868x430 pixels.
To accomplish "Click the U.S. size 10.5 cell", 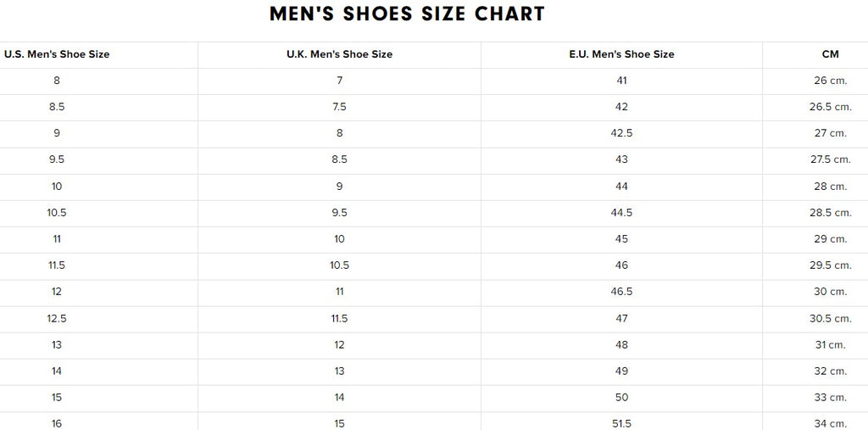I will (x=57, y=213).
